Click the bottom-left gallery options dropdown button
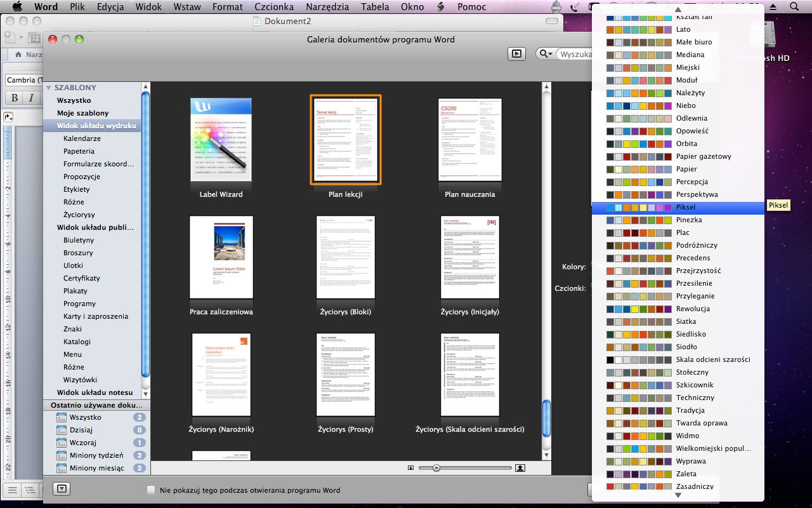Viewport: 812px width, 508px height. tap(62, 489)
